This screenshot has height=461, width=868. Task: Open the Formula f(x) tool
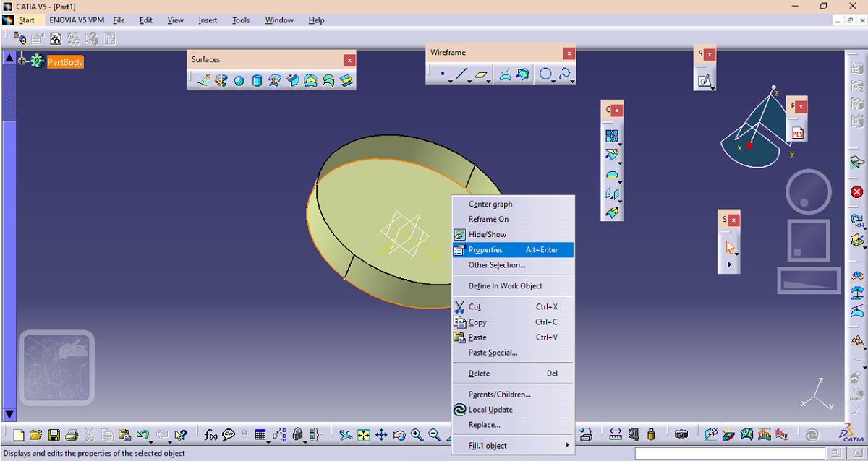pos(211,435)
